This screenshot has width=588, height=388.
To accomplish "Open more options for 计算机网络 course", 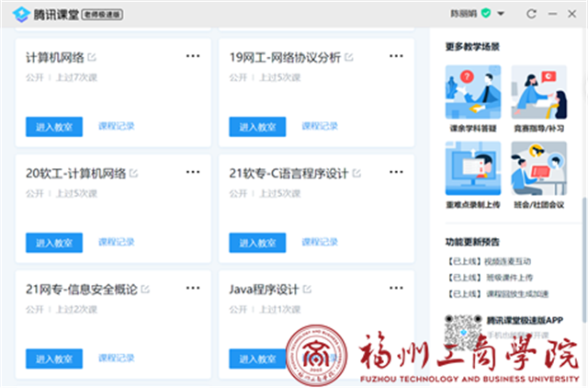I will click(192, 56).
